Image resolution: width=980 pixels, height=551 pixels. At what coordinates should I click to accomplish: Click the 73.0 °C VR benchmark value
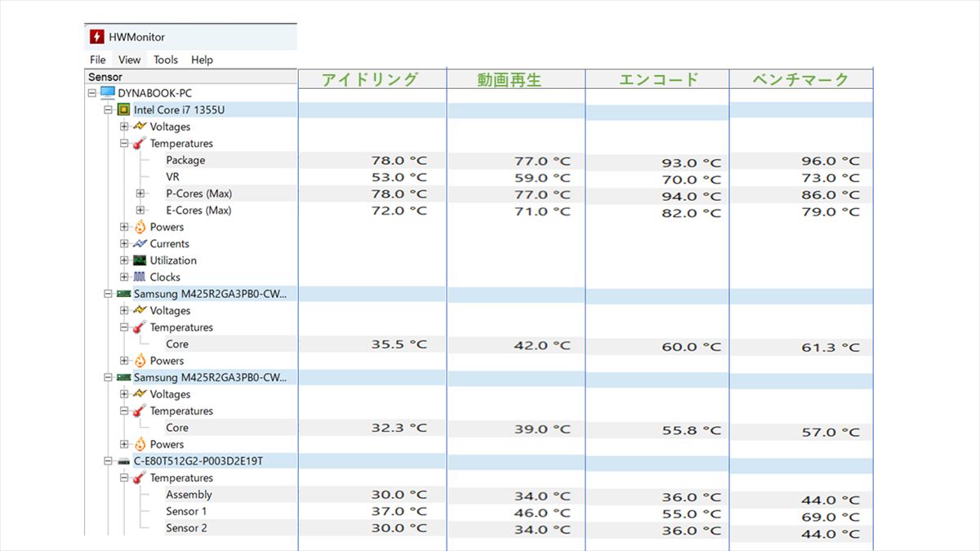831,178
